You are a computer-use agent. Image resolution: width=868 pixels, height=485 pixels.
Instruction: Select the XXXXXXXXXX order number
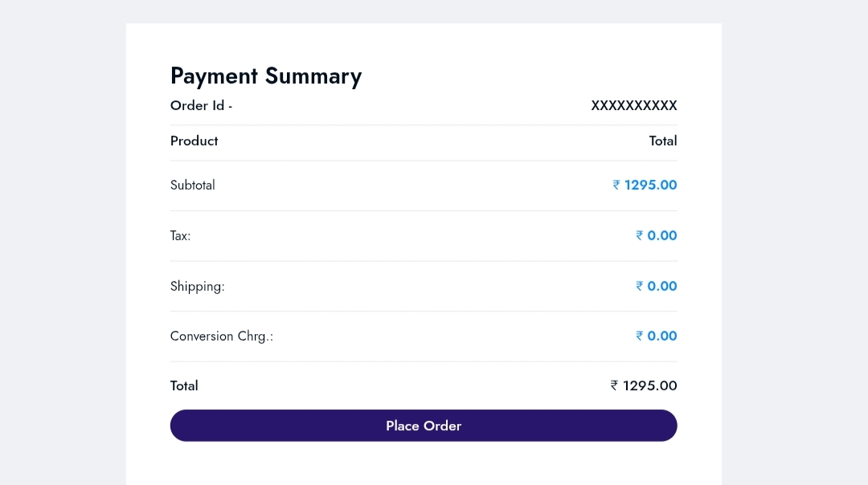pyautogui.click(x=634, y=105)
